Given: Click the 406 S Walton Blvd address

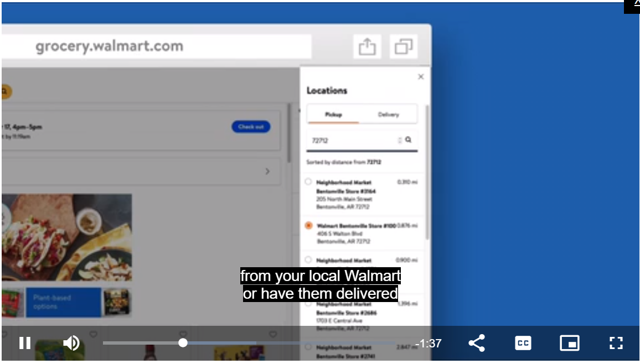Looking at the screenshot, I should point(339,234).
